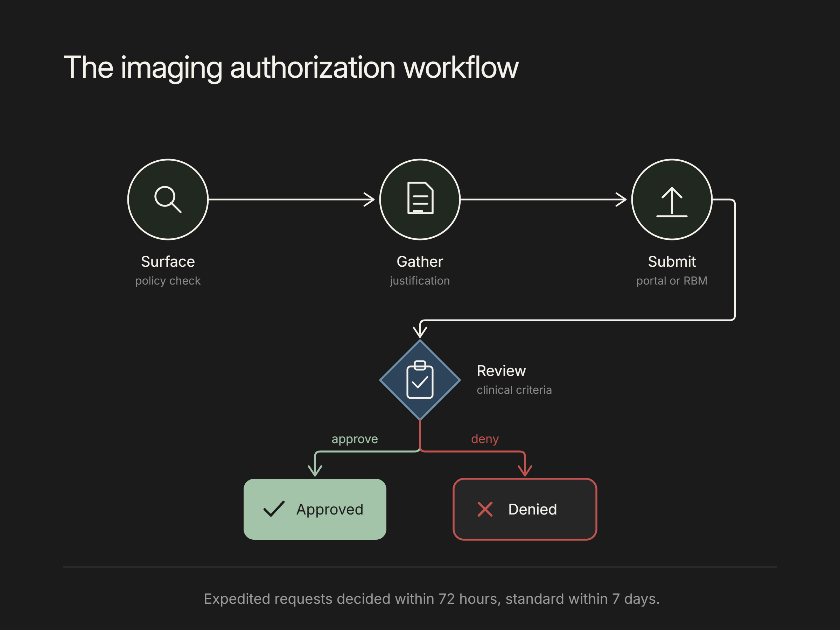Click the red 'deny' branch label
Viewport: 840px width, 630px height.
(485, 439)
